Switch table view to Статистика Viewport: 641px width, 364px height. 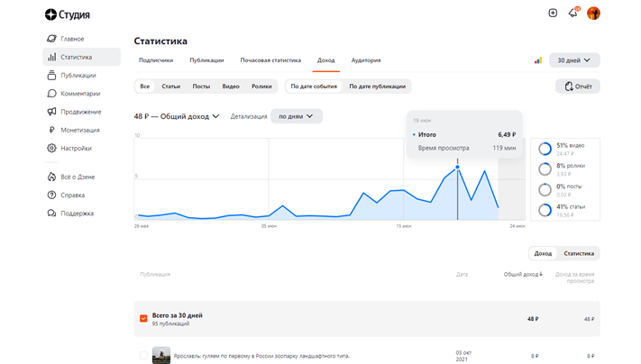(579, 254)
